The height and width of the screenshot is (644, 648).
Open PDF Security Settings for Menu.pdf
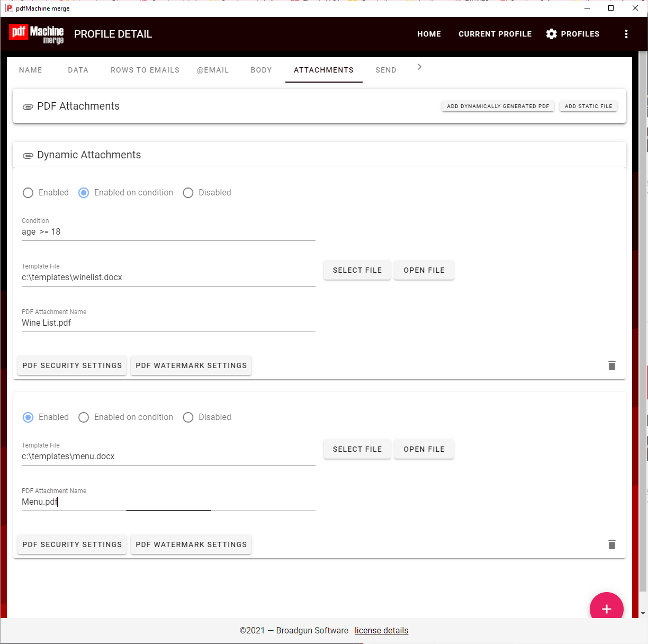[x=72, y=544]
